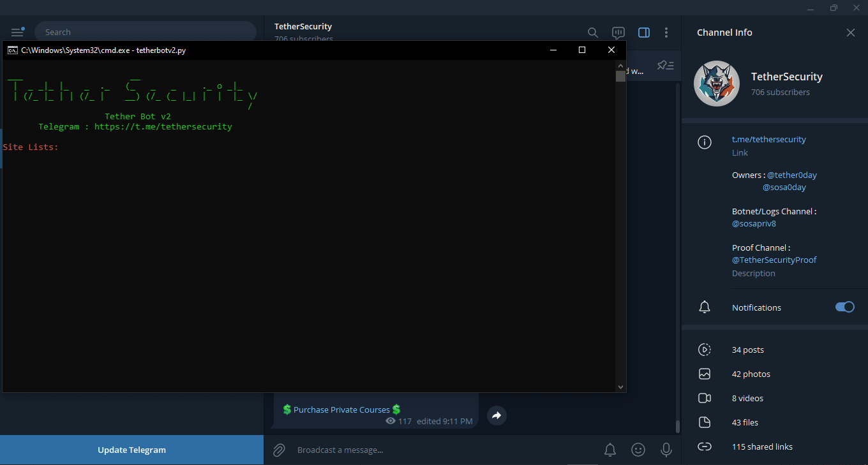Click the Update Telegram button
868x465 pixels.
pos(131,450)
